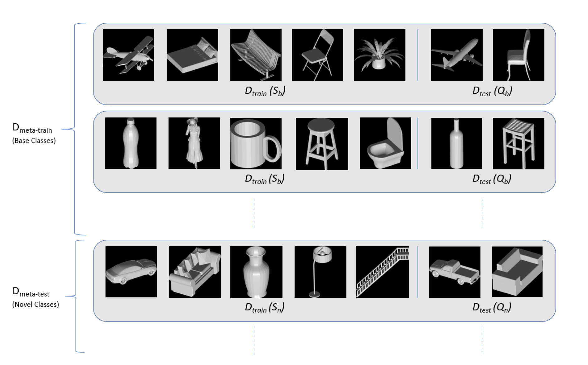Viewport: 588px width, 365px height.
Task: Click the D meta-train Base Classes label
Action: point(34,133)
